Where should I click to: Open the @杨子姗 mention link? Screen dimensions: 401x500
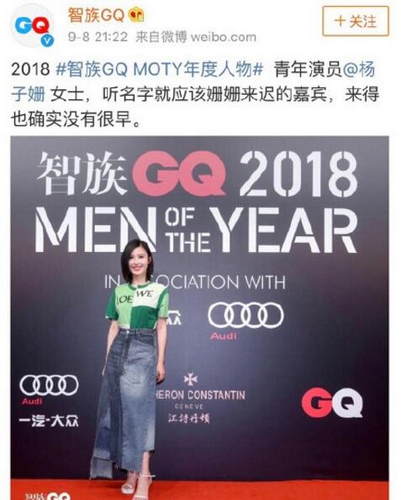pyautogui.click(x=193, y=82)
